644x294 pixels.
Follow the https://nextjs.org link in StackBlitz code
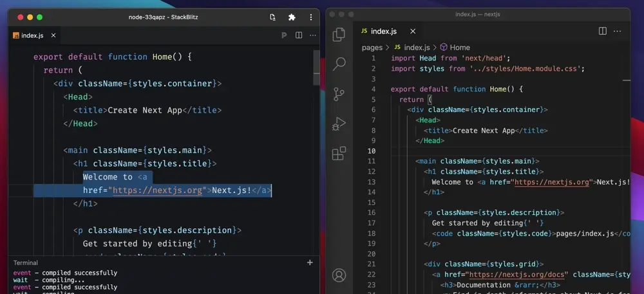(158, 190)
